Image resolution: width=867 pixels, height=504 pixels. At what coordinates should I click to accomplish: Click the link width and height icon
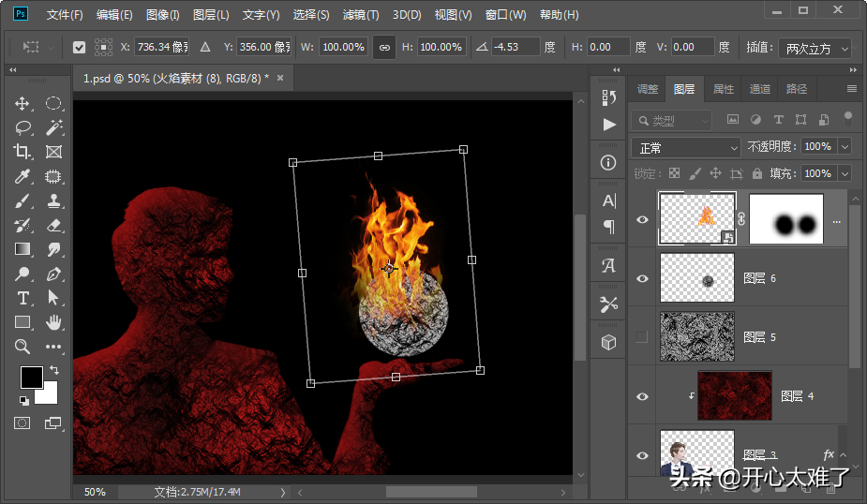pos(383,47)
